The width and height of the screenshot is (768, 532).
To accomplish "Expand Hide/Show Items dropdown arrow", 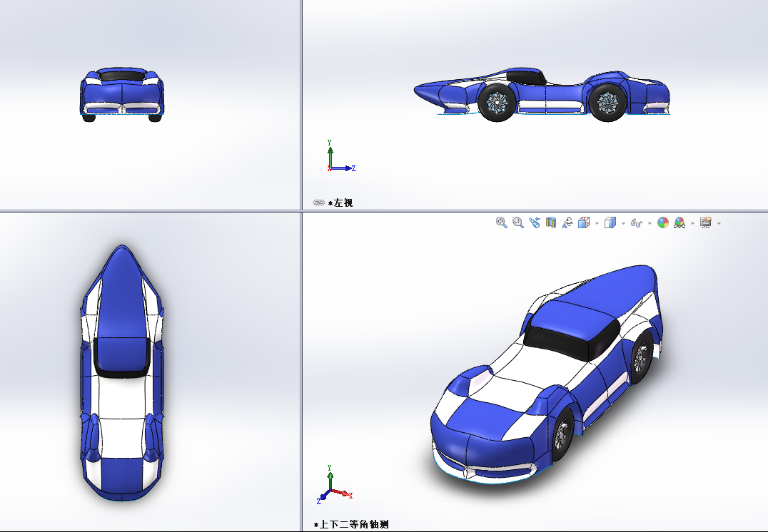I will pos(650,223).
